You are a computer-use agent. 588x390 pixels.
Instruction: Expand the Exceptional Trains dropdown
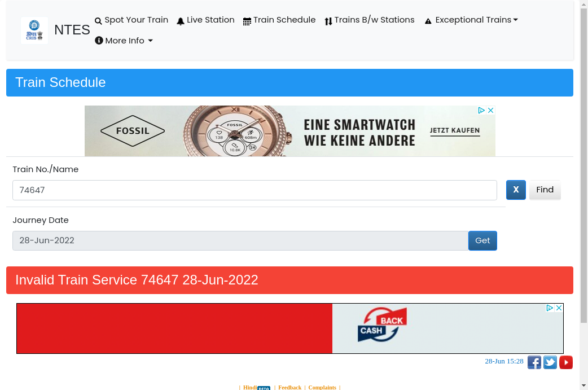pos(471,20)
